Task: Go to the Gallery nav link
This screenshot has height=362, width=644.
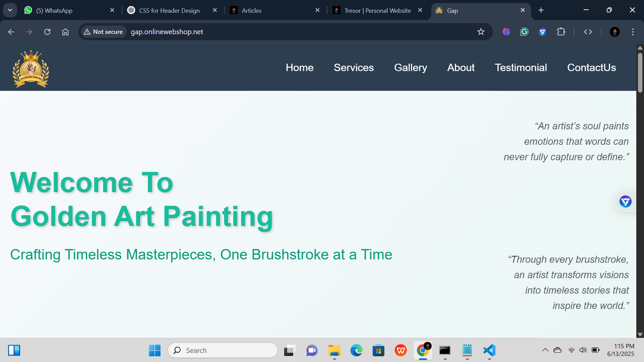Action: tap(410, 67)
